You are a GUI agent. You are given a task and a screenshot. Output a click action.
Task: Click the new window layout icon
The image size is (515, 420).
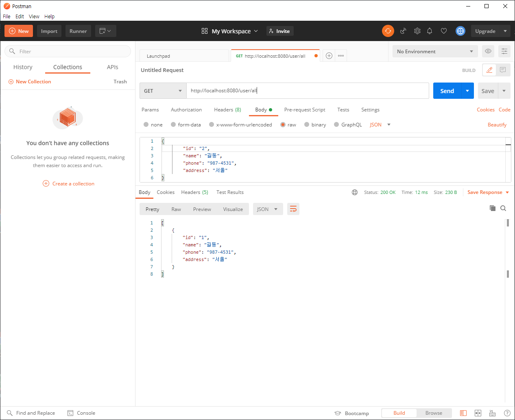[x=105, y=31]
